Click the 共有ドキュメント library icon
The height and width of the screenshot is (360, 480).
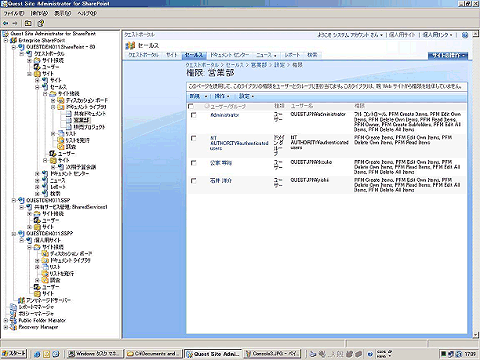69,114
